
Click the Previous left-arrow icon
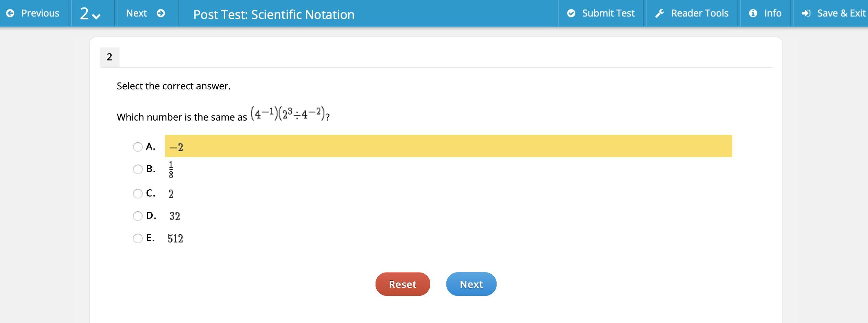[x=10, y=13]
